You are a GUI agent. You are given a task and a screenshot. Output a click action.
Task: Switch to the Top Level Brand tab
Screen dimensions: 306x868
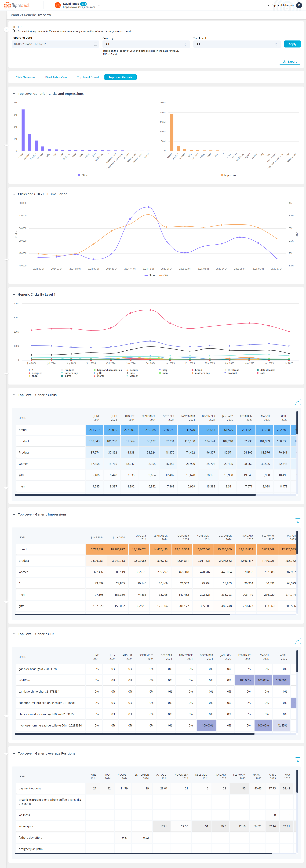click(x=88, y=77)
